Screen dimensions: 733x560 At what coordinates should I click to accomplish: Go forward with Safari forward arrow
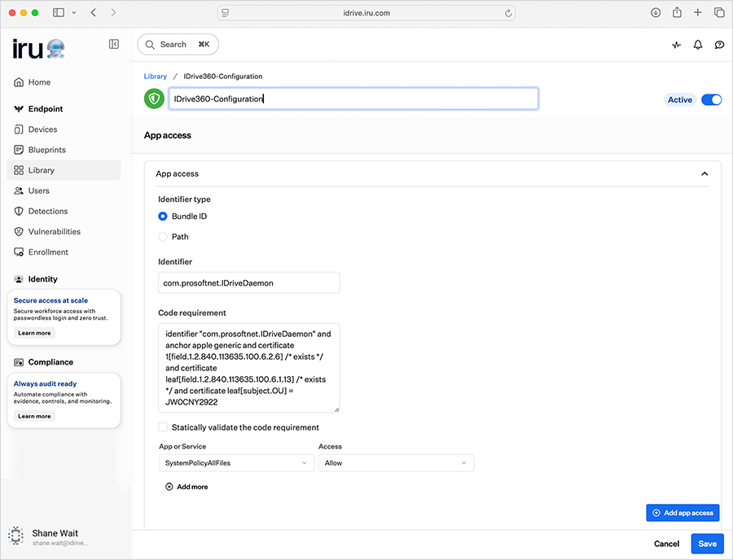113,12
